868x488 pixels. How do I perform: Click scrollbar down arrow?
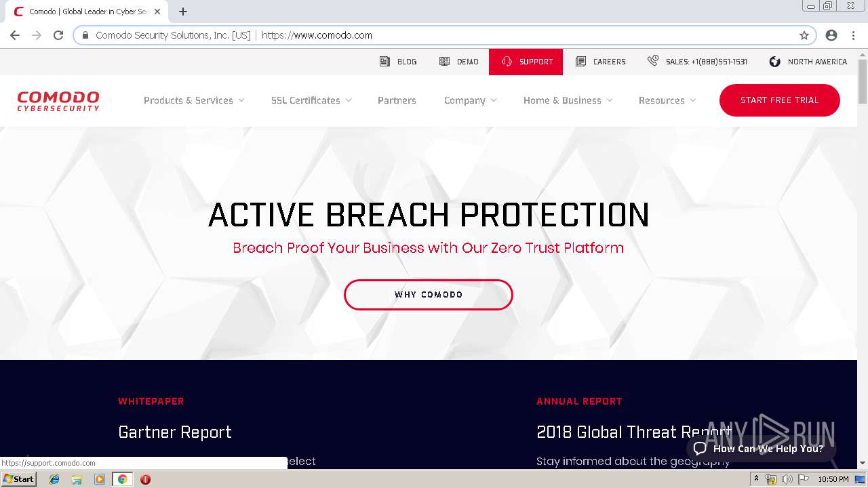click(x=863, y=464)
